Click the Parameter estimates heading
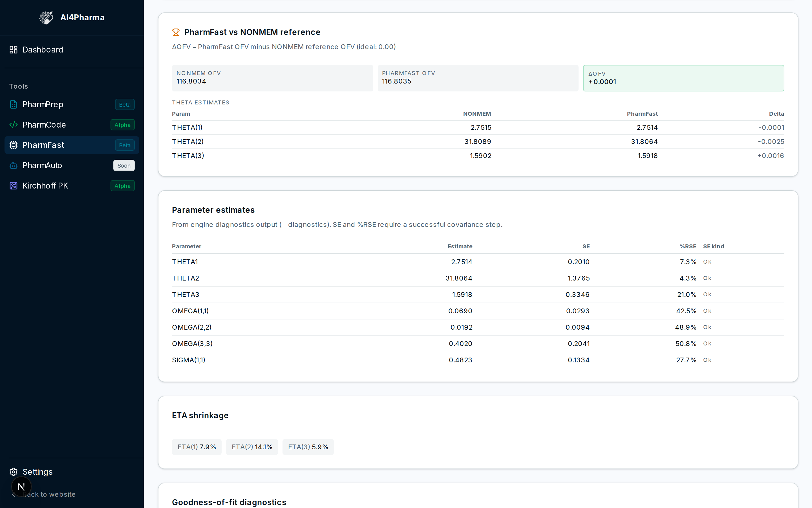This screenshot has height=508, width=812. [213, 210]
